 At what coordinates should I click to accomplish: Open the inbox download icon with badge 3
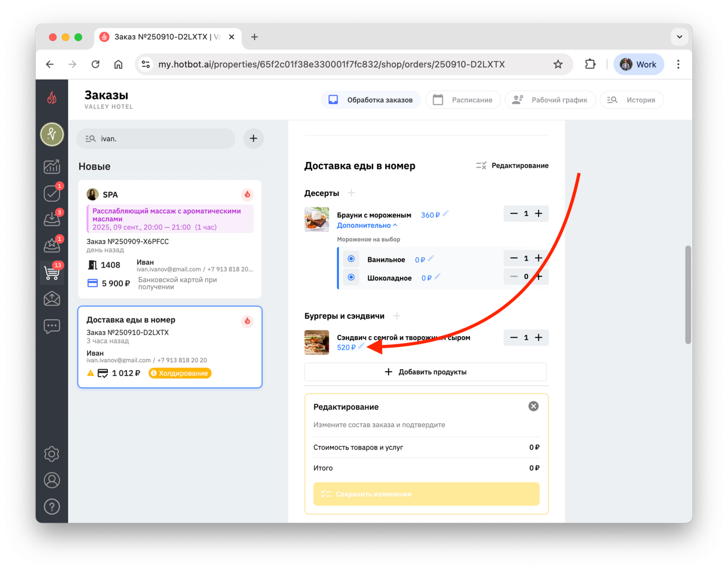(52, 218)
